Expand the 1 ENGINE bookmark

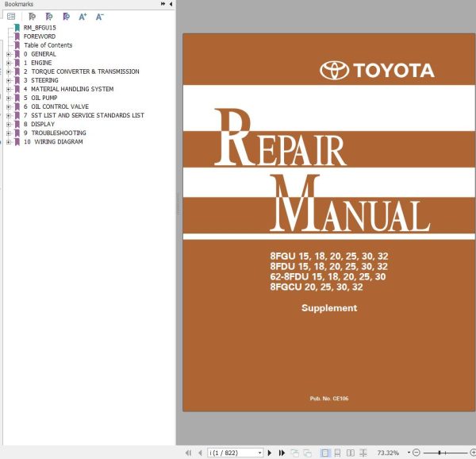coord(9,63)
